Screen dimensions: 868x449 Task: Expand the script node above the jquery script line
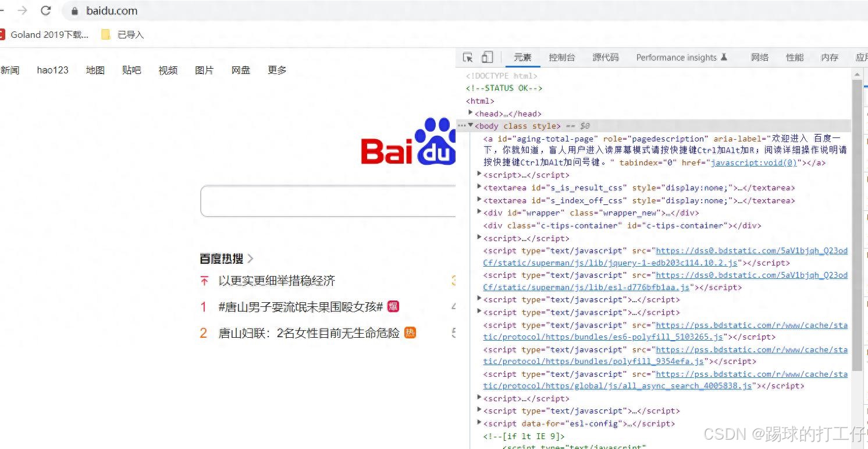click(479, 238)
